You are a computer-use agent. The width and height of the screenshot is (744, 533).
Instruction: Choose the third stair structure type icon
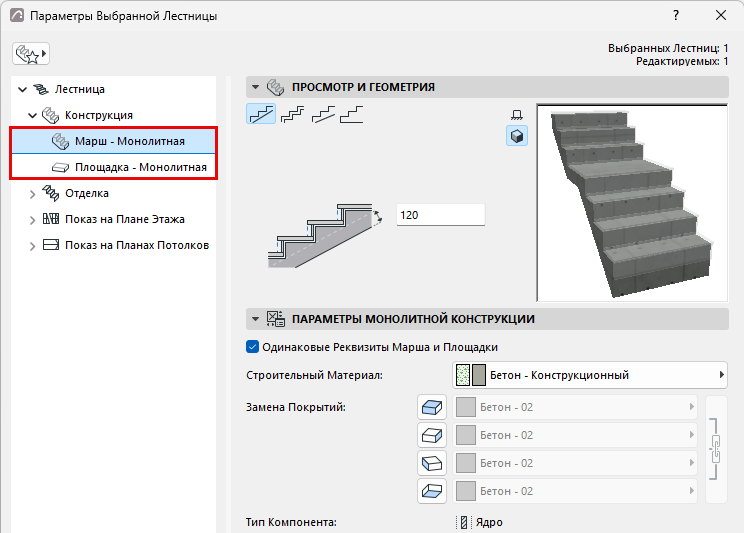323,114
